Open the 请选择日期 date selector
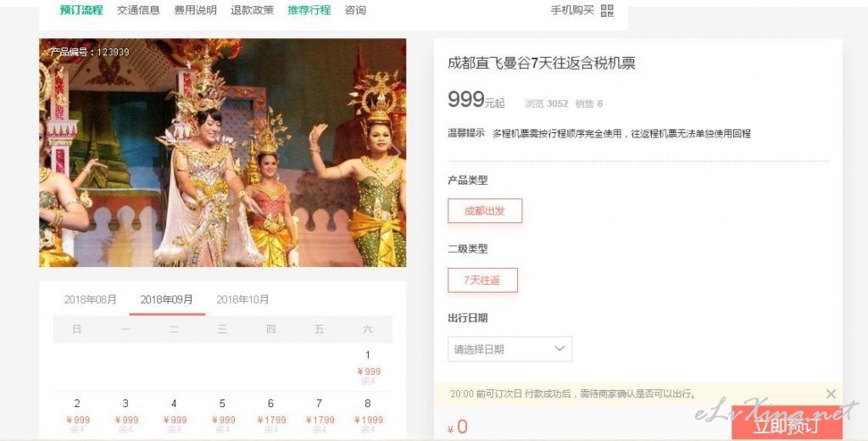 pyautogui.click(x=509, y=349)
